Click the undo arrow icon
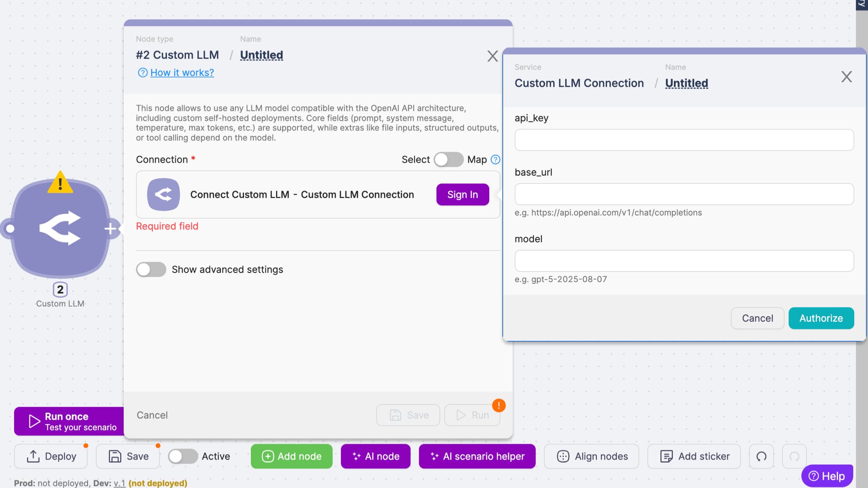The image size is (868, 488). 761,456
